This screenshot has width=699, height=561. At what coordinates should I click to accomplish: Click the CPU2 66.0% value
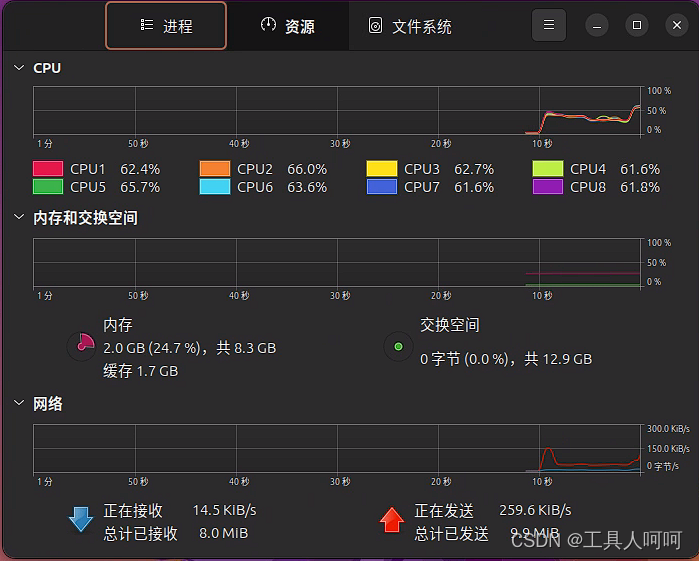click(307, 169)
